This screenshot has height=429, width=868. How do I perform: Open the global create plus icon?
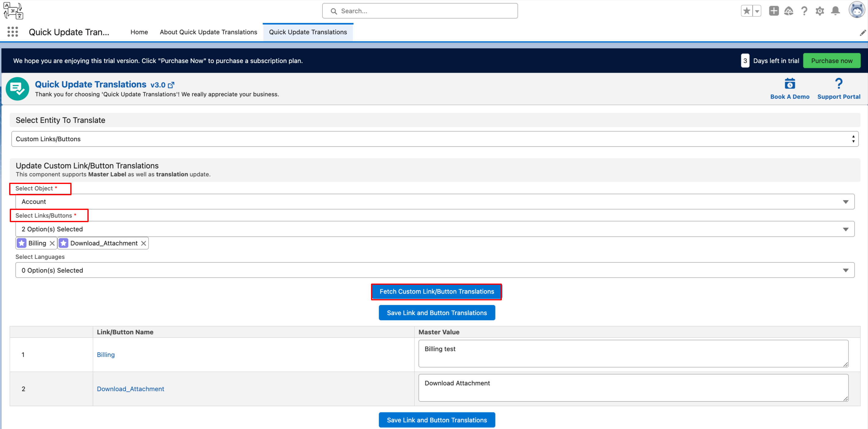774,11
